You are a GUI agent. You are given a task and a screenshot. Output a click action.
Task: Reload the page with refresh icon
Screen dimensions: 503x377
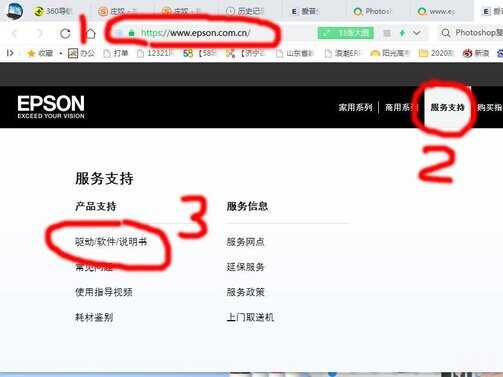pyautogui.click(x=65, y=33)
